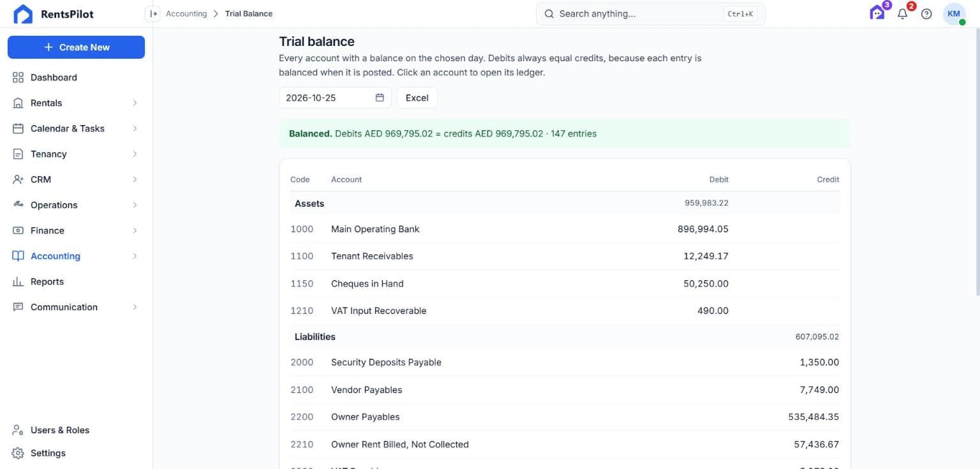
Task: Open the KM user avatar menu
Action: (x=954, y=13)
